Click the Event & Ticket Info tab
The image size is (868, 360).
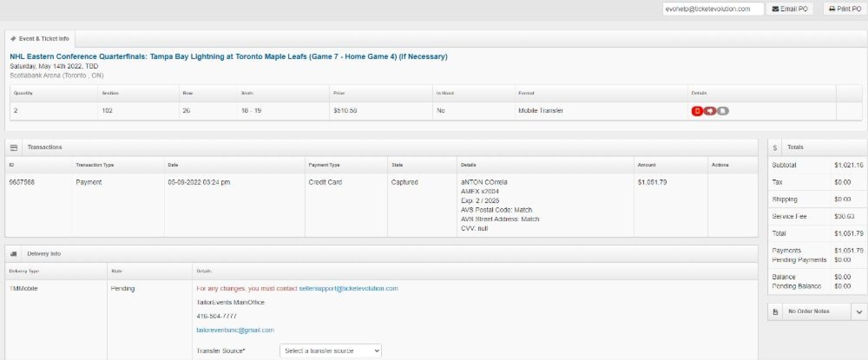pos(40,39)
